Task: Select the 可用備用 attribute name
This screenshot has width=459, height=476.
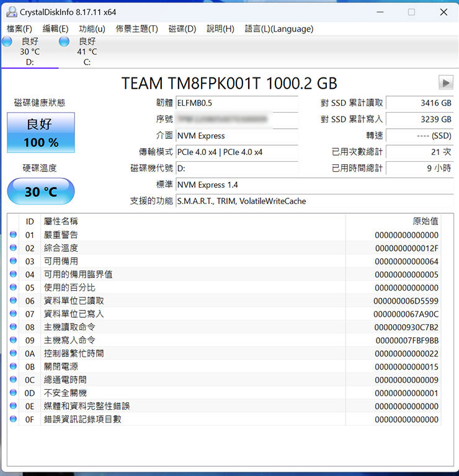Action: coord(61,262)
